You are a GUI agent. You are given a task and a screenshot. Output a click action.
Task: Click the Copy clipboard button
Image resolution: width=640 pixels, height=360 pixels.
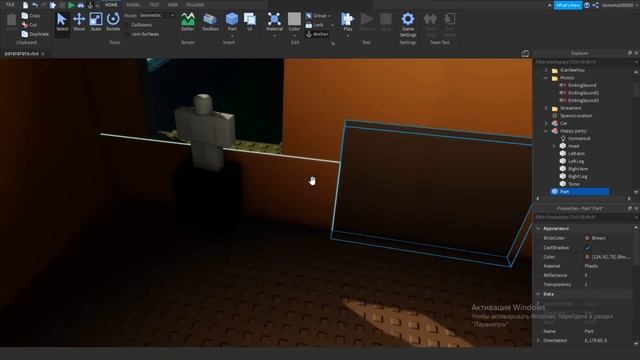[31, 16]
